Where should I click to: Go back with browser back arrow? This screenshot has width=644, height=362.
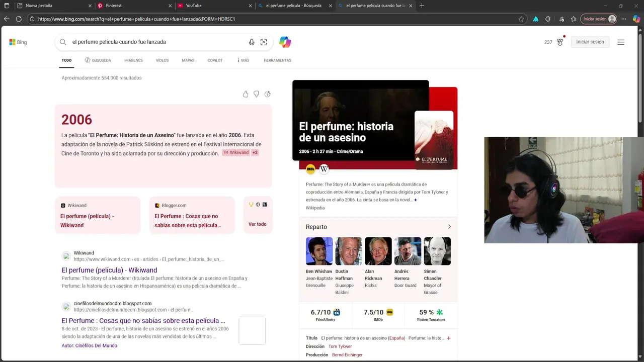(7, 19)
